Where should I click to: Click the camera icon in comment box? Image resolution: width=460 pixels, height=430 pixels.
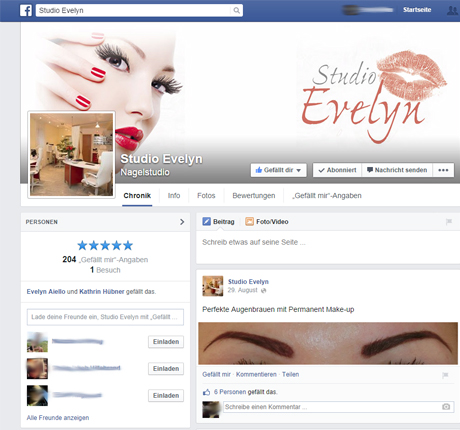[x=446, y=407]
